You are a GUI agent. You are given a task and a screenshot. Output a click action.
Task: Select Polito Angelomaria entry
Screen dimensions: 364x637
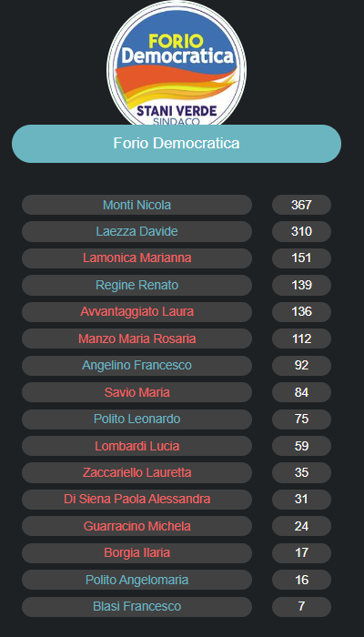point(136,581)
